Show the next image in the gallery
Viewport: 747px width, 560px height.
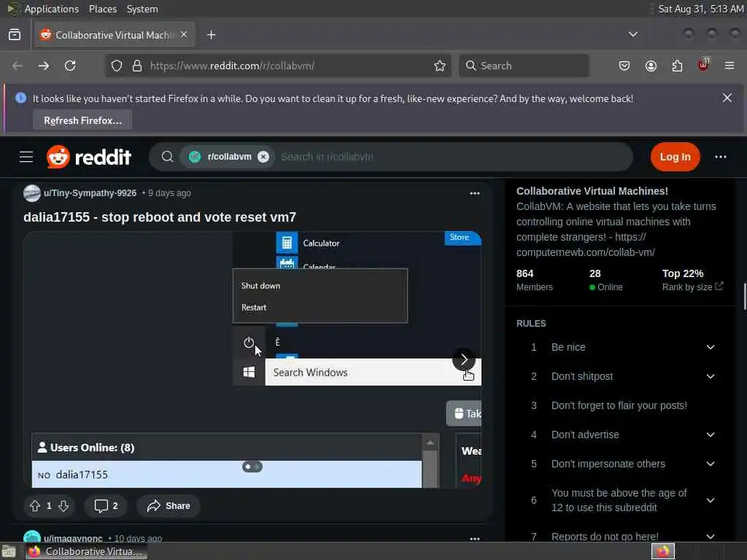pyautogui.click(x=463, y=359)
